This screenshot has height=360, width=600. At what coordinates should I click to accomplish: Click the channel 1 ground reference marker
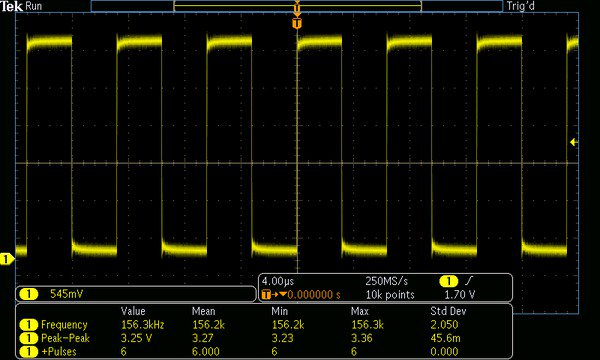[x=7, y=259]
